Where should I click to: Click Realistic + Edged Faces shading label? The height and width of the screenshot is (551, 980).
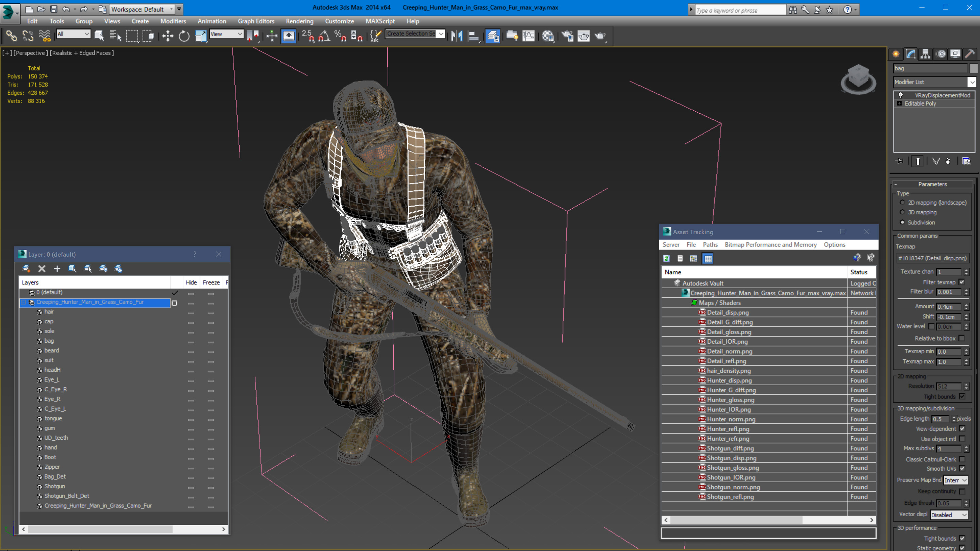[82, 53]
